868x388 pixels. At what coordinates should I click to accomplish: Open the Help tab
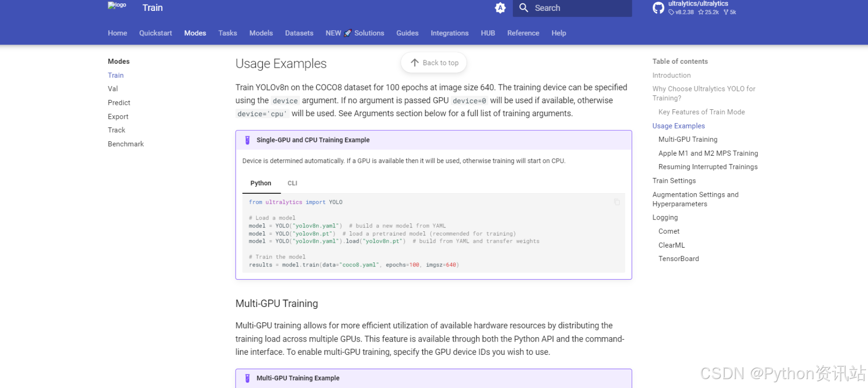tap(559, 33)
